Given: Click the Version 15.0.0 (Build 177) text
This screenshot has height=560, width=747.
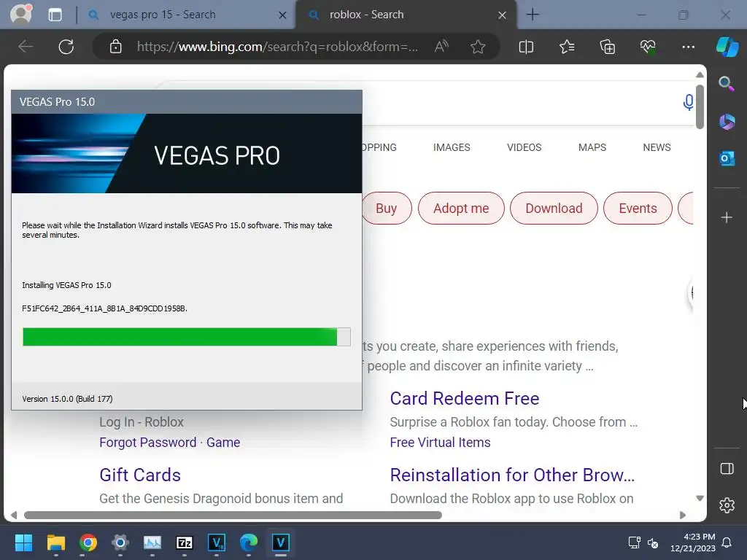Looking at the screenshot, I should [x=67, y=399].
